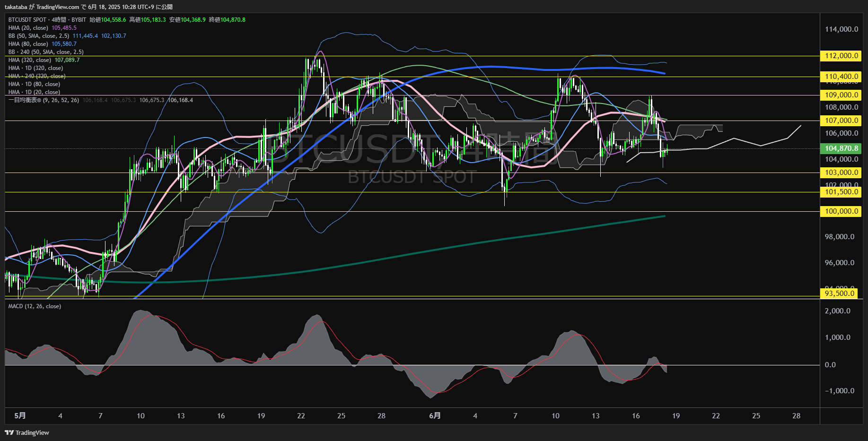Click the MACD axis 2,000.0 label
The image size is (868, 441).
[837, 311]
